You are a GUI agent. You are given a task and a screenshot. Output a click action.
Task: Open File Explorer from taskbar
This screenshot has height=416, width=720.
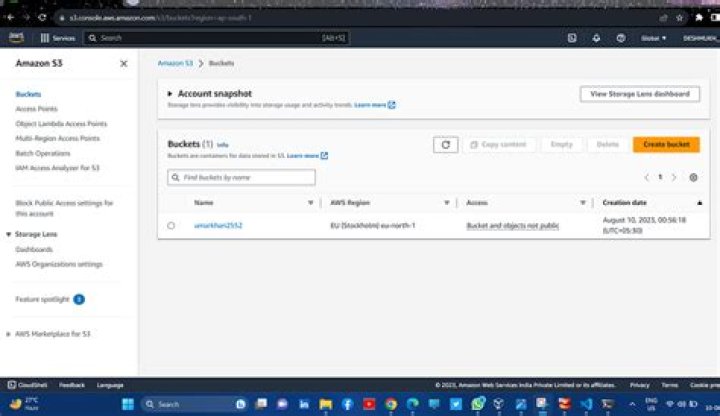(x=326, y=404)
